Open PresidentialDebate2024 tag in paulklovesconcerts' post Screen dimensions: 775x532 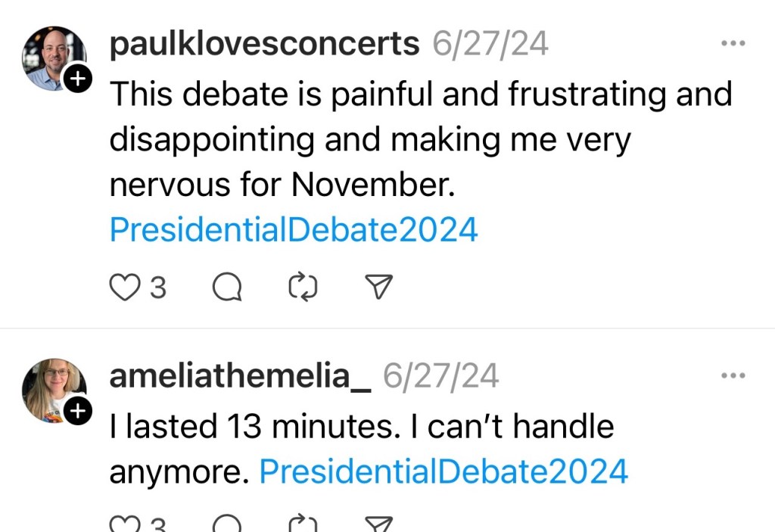pos(294,229)
